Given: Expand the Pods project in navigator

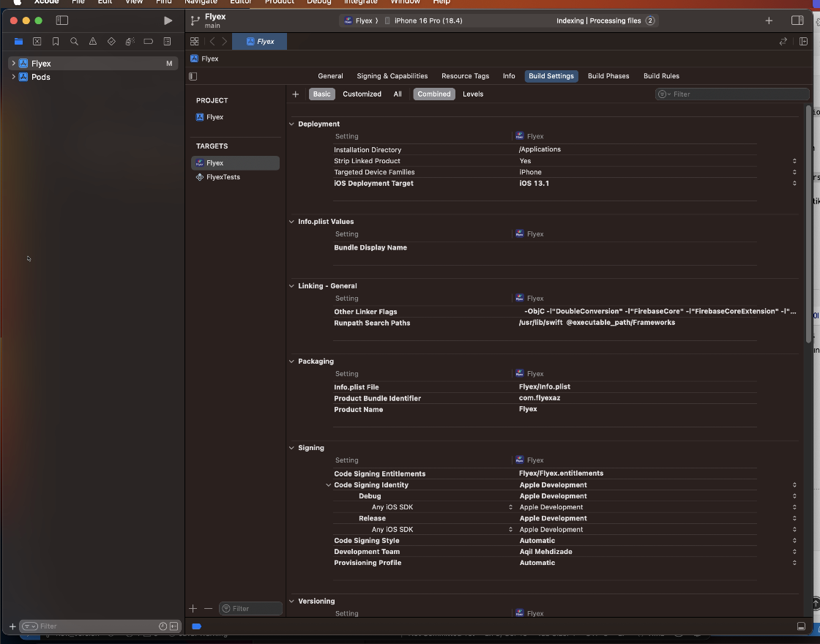Looking at the screenshot, I should tap(13, 77).
